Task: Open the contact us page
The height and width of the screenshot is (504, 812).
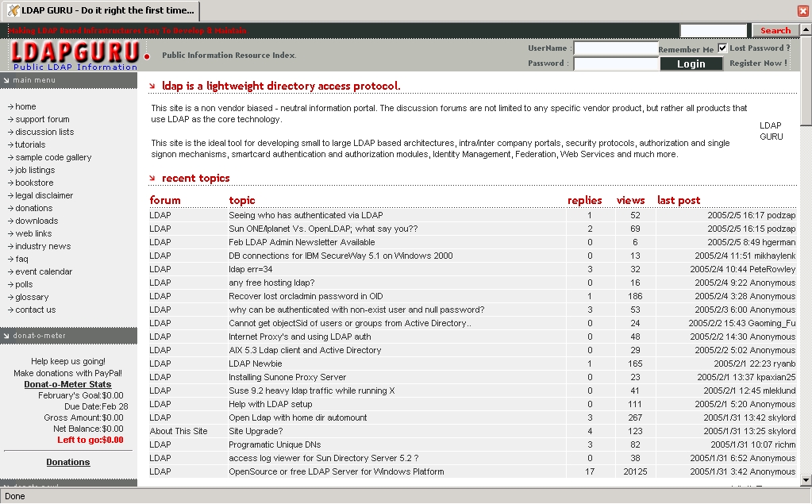Action: (x=35, y=310)
